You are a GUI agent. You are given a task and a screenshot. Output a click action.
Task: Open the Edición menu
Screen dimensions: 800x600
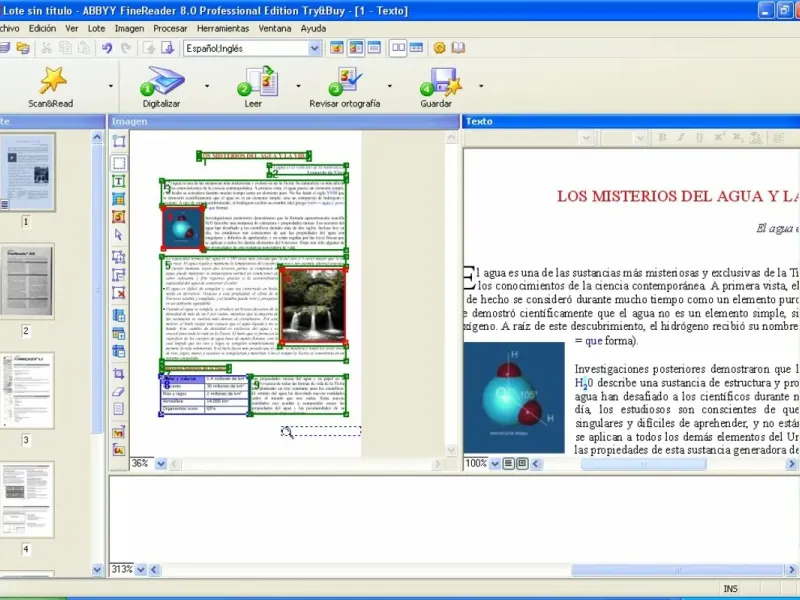pyautogui.click(x=42, y=29)
